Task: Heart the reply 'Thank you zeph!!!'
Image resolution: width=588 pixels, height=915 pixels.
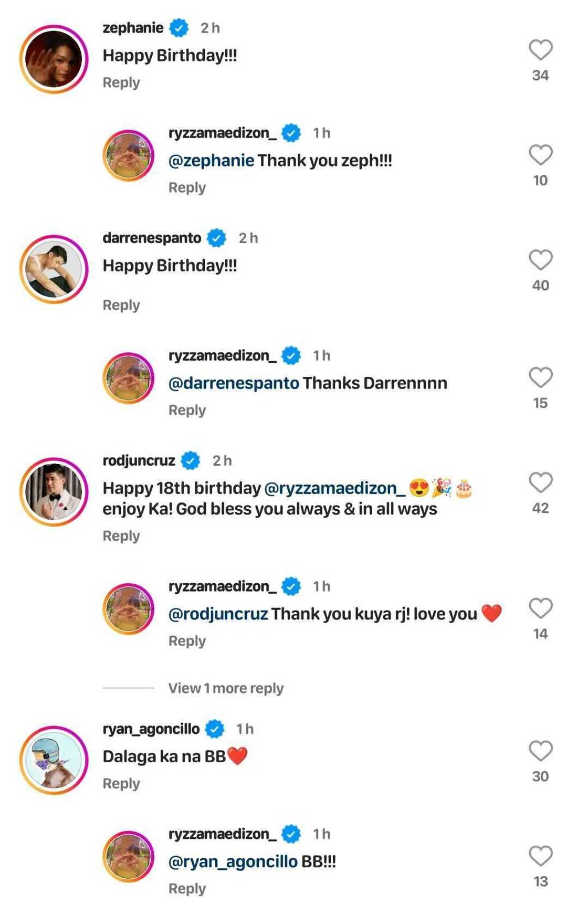Action: point(540,155)
